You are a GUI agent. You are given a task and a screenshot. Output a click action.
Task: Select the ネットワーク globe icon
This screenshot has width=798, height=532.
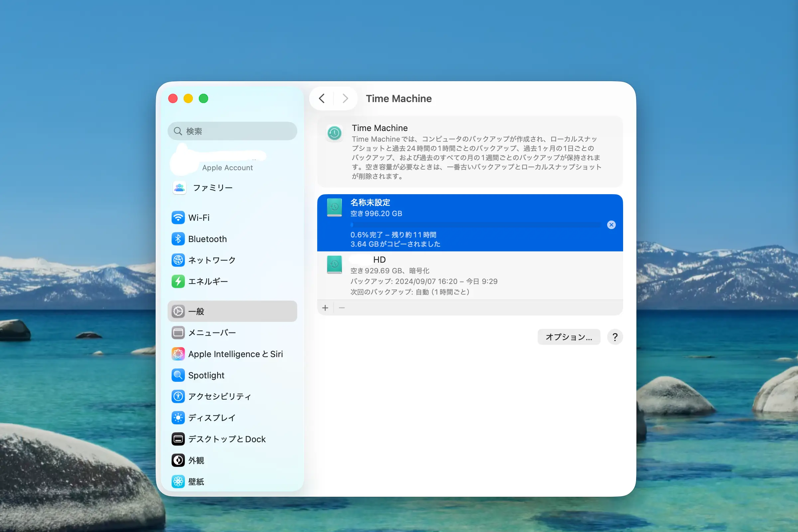178,260
